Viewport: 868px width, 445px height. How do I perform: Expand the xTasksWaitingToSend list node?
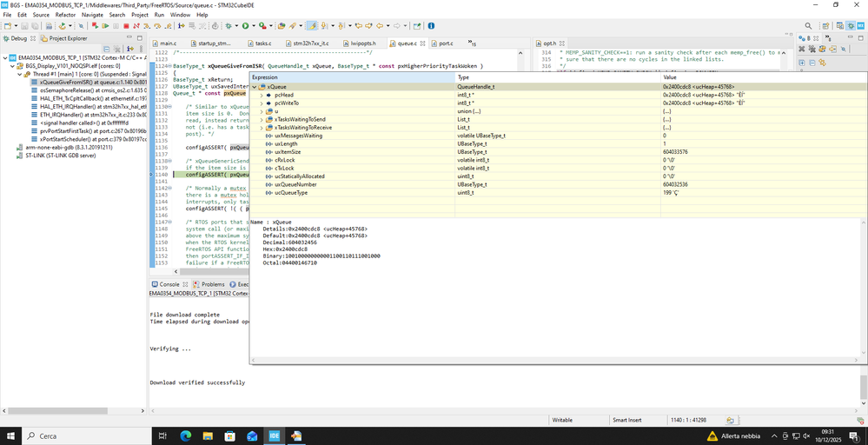[261, 119]
